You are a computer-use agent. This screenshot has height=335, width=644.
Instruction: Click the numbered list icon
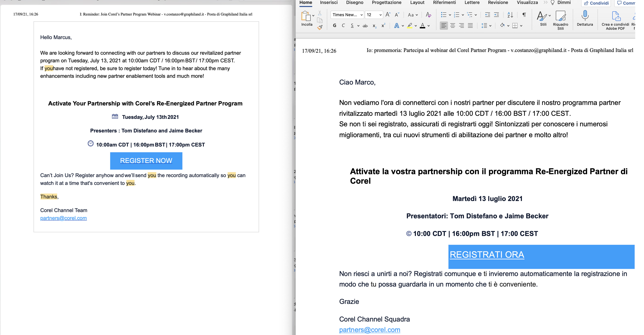click(456, 15)
